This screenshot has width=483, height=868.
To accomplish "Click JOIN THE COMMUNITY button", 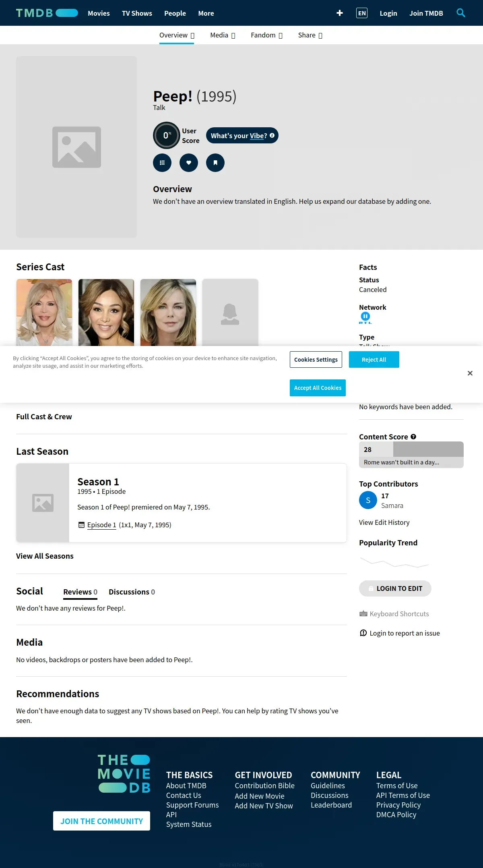I will (101, 821).
